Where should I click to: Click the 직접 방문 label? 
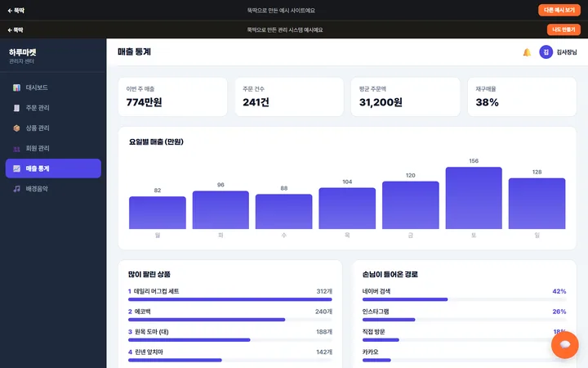tap(373, 332)
